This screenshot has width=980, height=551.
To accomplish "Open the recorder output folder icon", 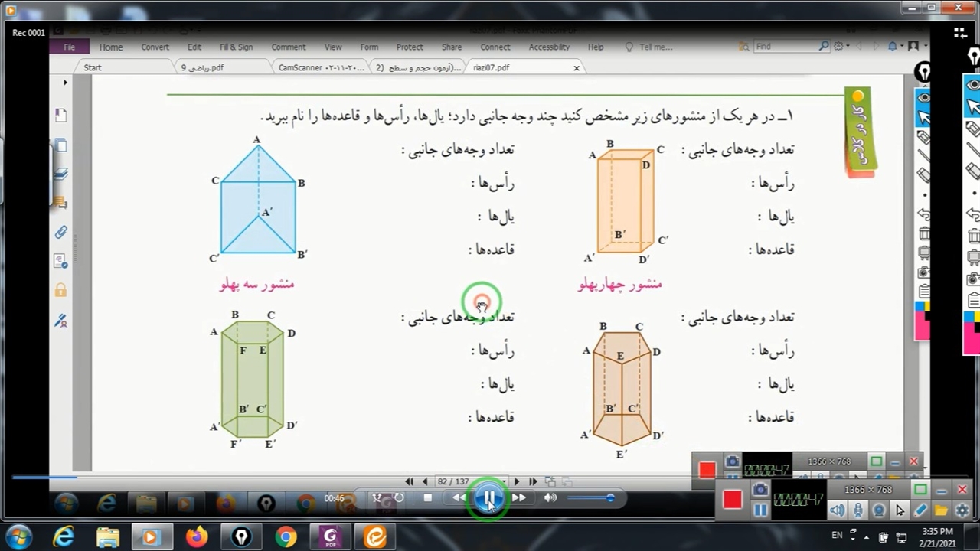I will point(941,510).
